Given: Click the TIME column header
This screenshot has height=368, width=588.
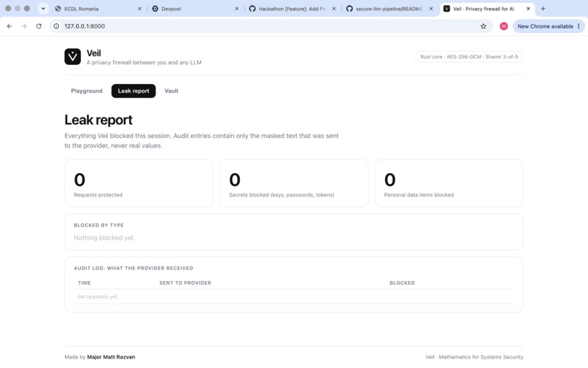Looking at the screenshot, I should click(x=85, y=283).
